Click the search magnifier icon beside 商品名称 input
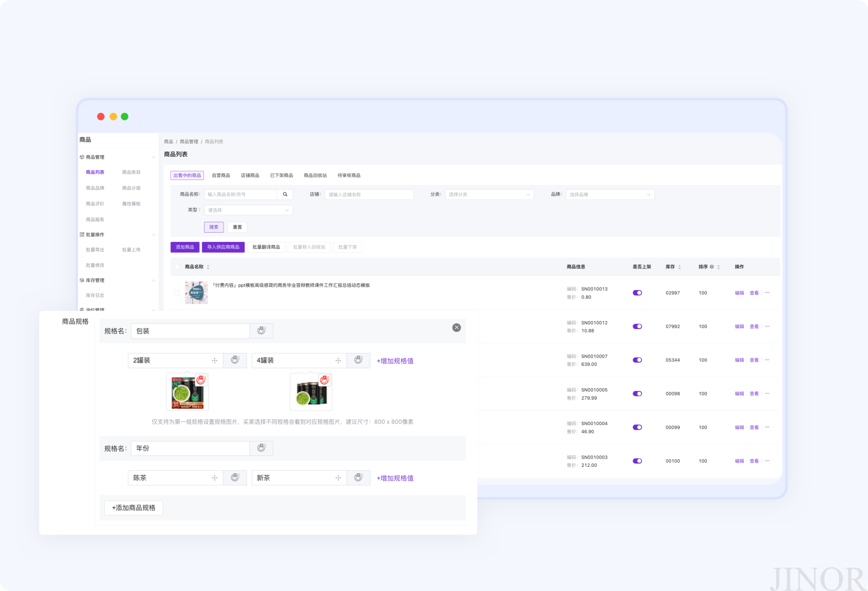Viewport: 868px width, 591px height. (x=285, y=194)
